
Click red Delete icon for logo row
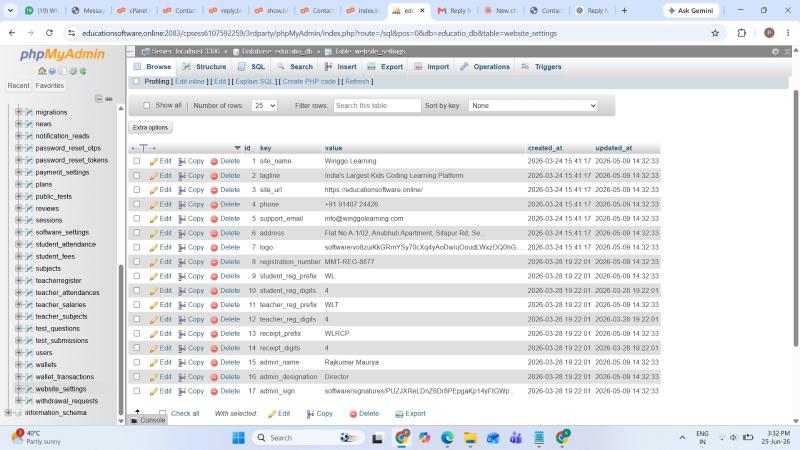click(x=214, y=247)
